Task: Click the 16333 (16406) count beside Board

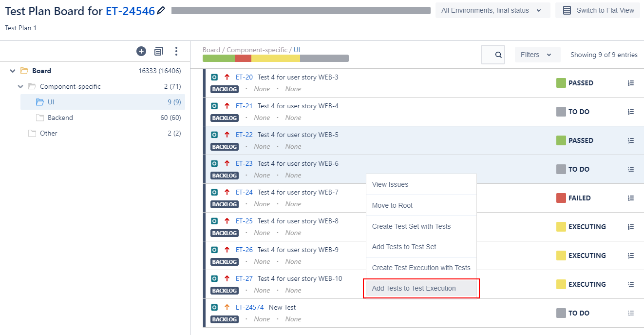Action: coord(160,71)
